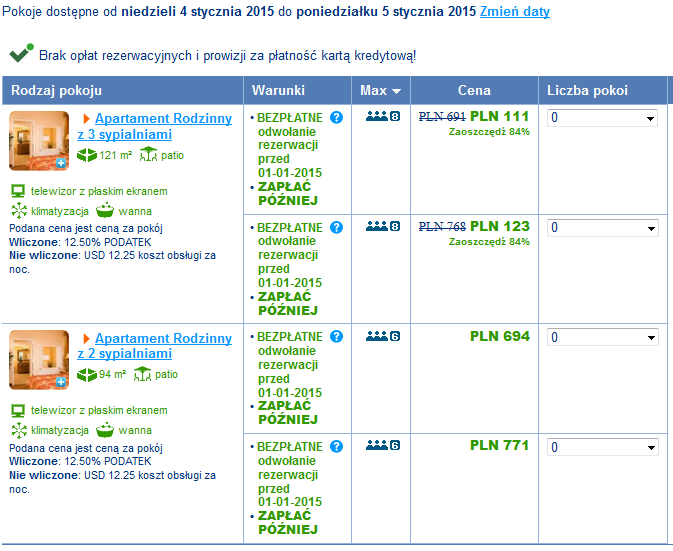The image size is (673, 551).
Task: Click 8-person occupancy icon in PLN 111 row
Action: [383, 116]
